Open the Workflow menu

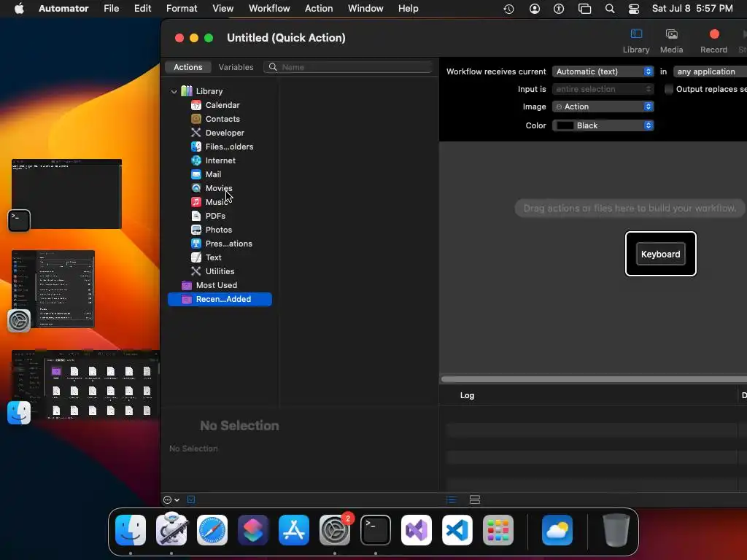[269, 8]
